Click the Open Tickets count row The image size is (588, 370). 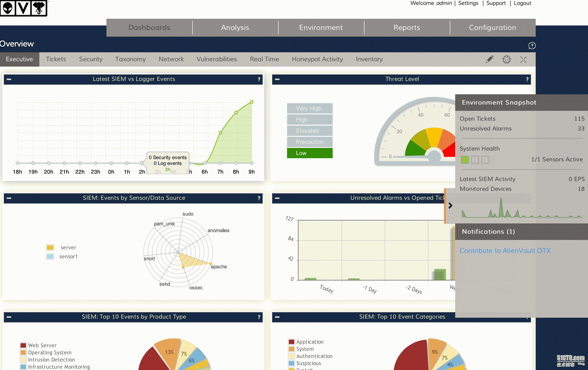(x=522, y=119)
